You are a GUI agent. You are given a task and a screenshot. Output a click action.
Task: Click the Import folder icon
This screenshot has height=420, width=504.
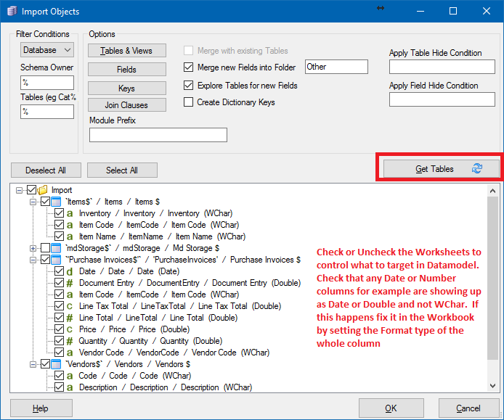(42, 190)
